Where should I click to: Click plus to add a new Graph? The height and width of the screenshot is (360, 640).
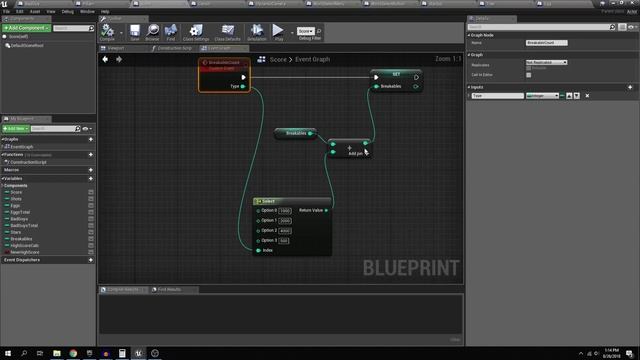91,139
